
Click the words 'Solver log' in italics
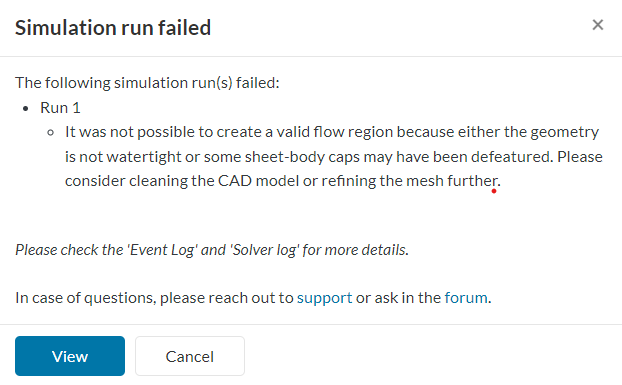264,250
